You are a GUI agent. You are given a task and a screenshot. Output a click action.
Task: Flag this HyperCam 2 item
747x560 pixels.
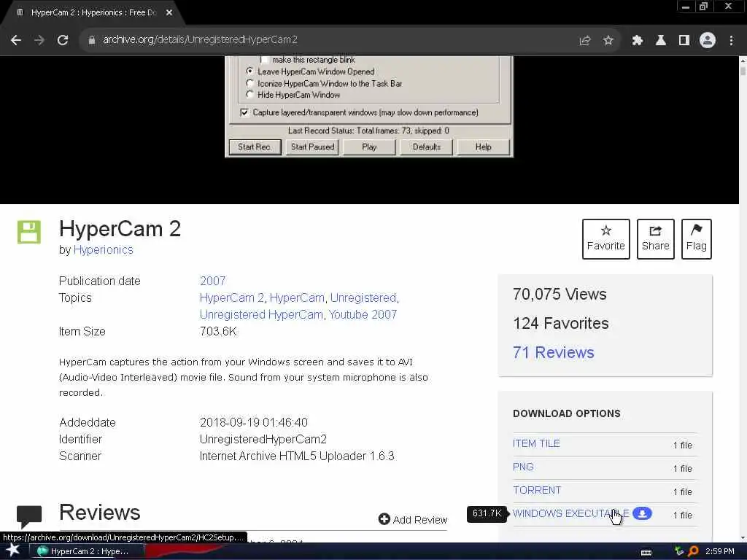click(x=696, y=239)
